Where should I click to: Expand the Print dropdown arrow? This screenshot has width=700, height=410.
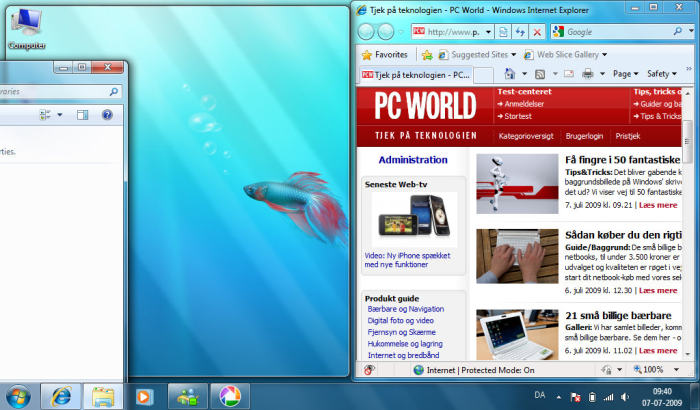pyautogui.click(x=602, y=74)
